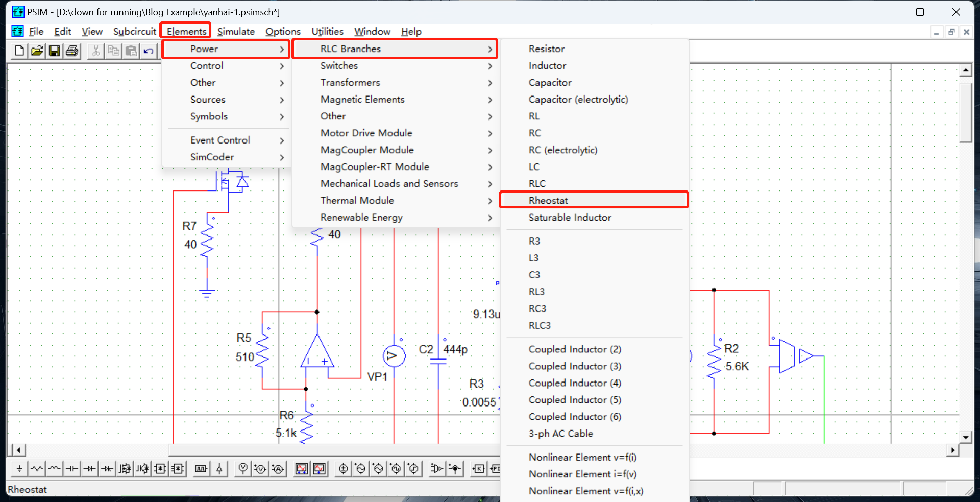The width and height of the screenshot is (980, 502).
Task: Expand the SimCoder submenu
Action: point(226,157)
